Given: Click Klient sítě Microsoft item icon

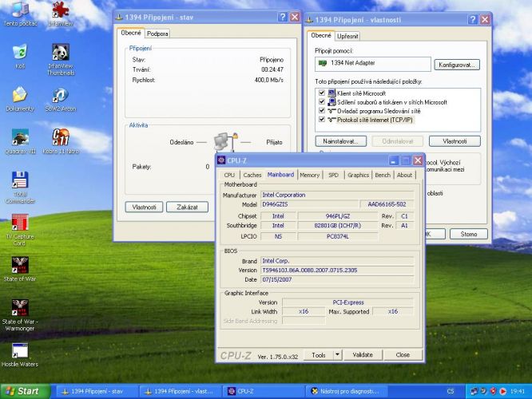Looking at the screenshot, I should [x=332, y=93].
